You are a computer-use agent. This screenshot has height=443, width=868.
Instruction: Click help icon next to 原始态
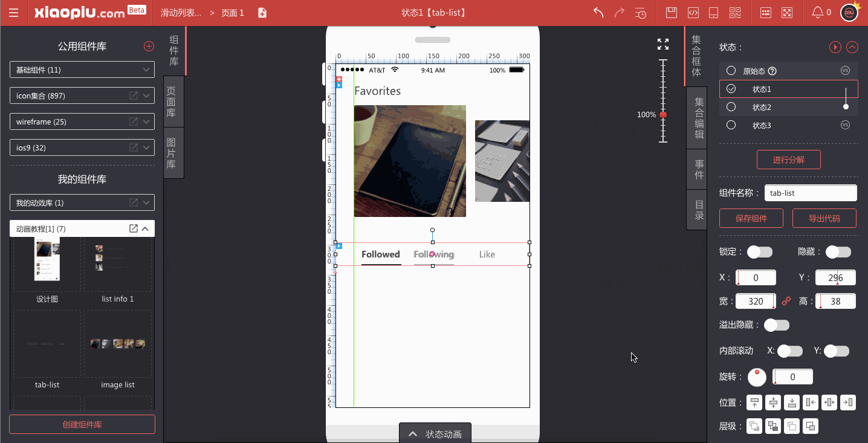click(772, 71)
